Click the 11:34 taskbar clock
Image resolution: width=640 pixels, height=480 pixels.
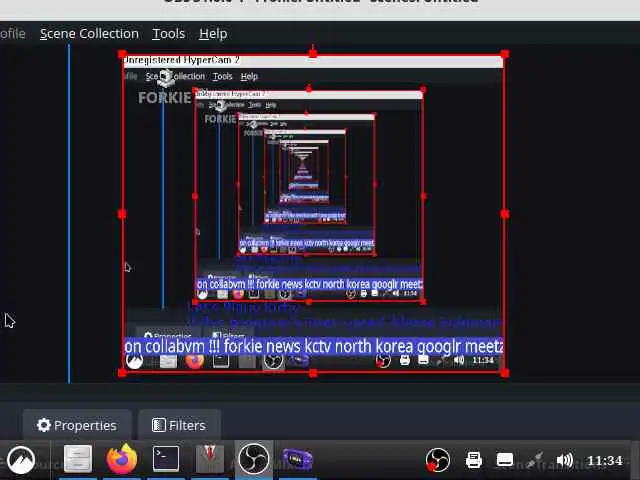pos(604,461)
